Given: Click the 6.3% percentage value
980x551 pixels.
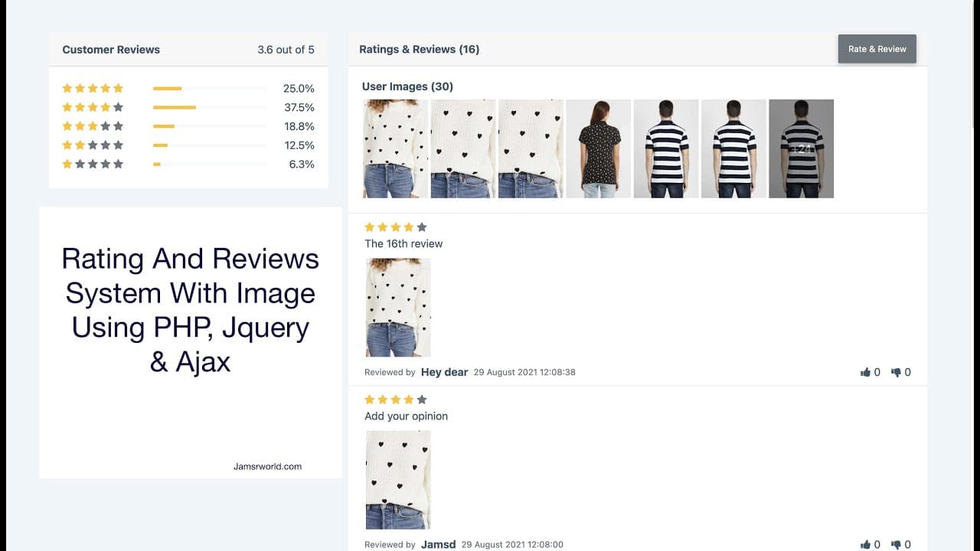Looking at the screenshot, I should pyautogui.click(x=302, y=165).
